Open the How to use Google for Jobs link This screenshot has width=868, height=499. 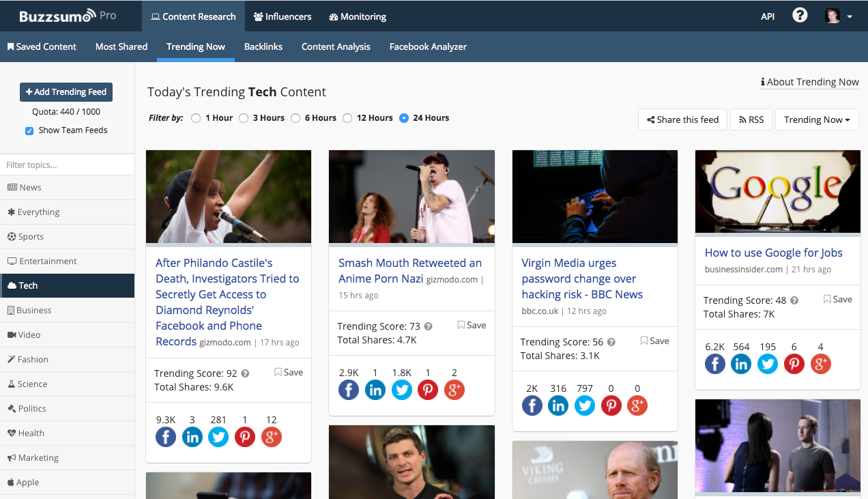773,253
